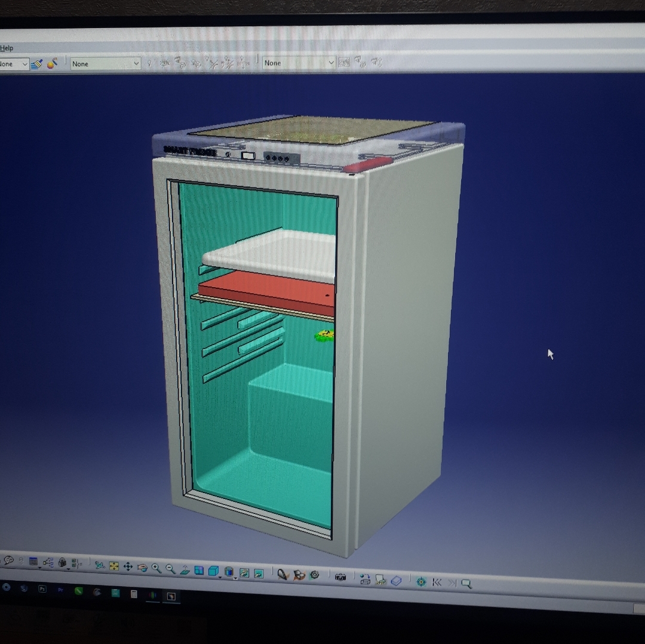Toggle Swap Visible Space icon
Viewport: 645px width, 644px height.
click(x=259, y=574)
